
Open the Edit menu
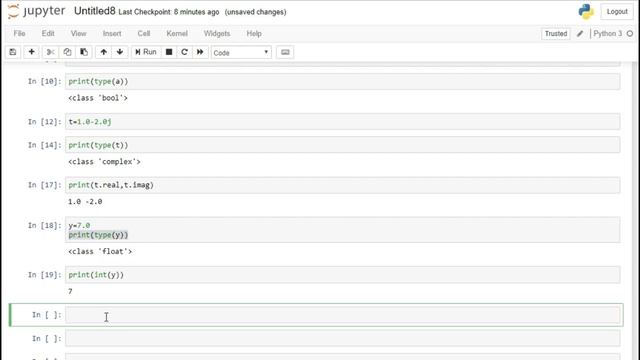[48, 33]
